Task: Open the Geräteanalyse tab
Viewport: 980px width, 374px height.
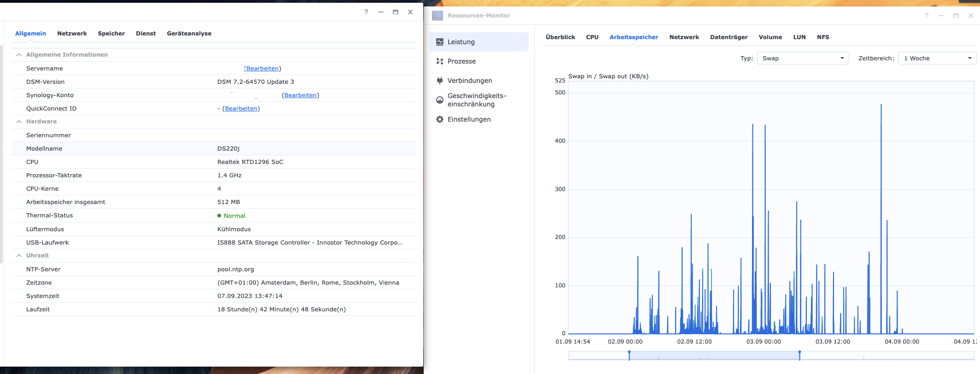Action: (189, 34)
